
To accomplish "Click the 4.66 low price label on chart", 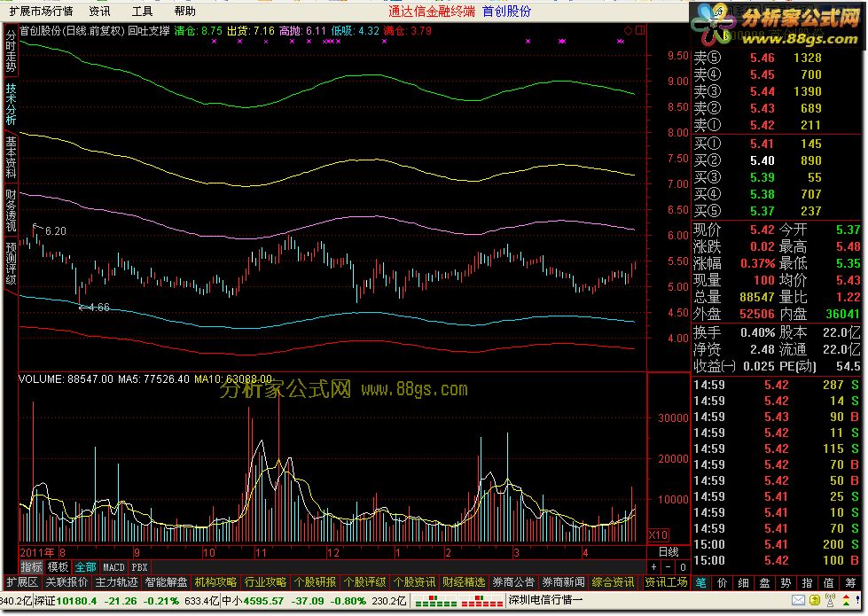I will 98,308.
